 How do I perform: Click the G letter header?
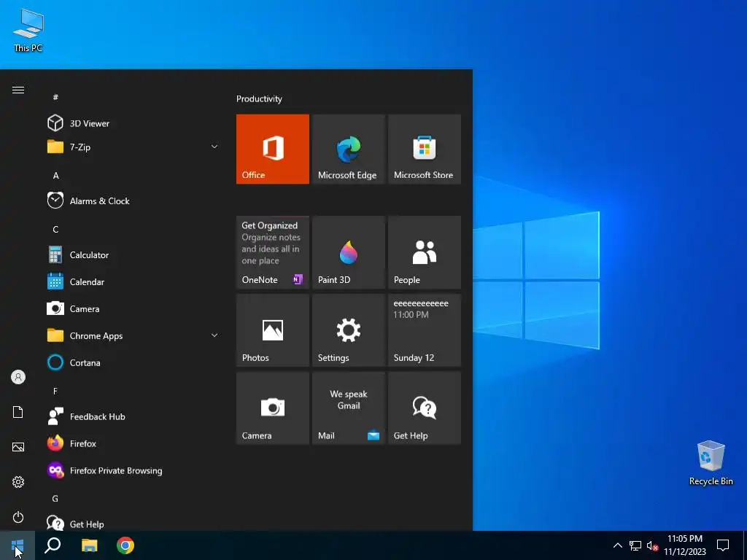(x=55, y=499)
